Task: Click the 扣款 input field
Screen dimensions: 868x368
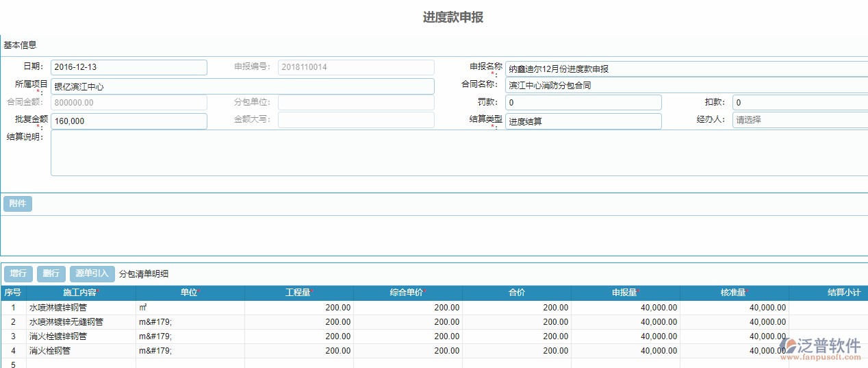Action: pos(800,103)
